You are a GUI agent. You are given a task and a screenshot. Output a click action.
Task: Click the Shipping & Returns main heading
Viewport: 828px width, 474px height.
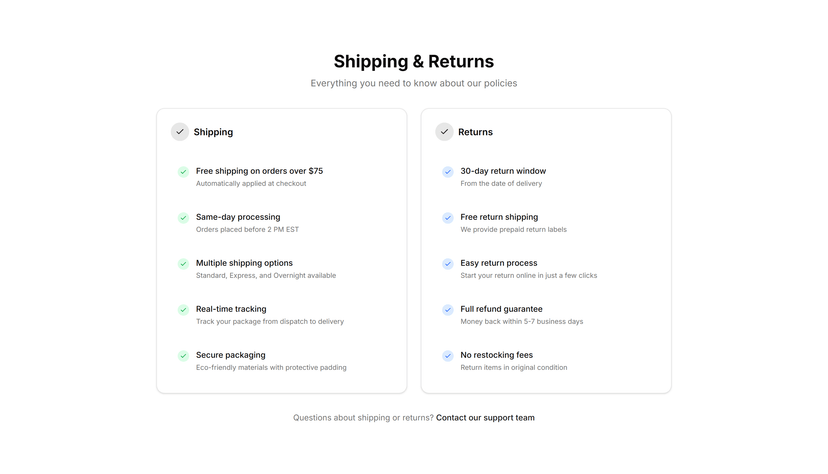[x=413, y=61]
